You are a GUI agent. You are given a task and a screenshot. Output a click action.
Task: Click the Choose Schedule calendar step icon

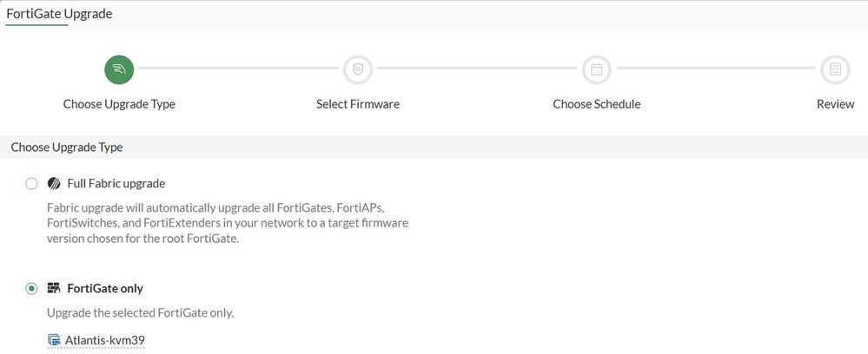click(596, 69)
